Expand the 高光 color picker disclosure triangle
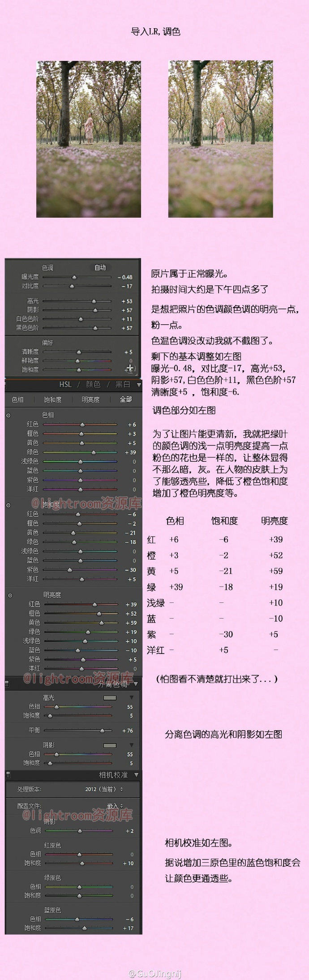This screenshot has height=980, width=309. (x=131, y=697)
